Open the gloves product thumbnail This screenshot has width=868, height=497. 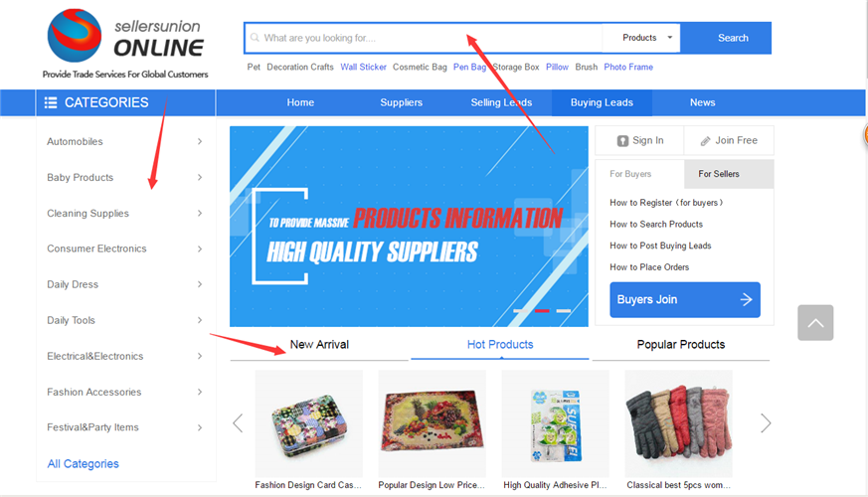679,423
